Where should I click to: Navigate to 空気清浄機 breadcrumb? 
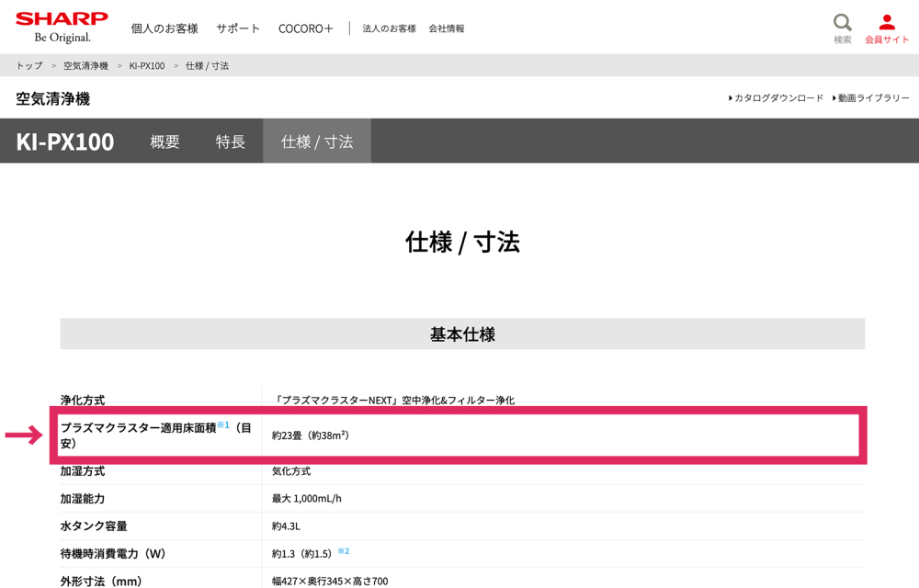click(85, 66)
